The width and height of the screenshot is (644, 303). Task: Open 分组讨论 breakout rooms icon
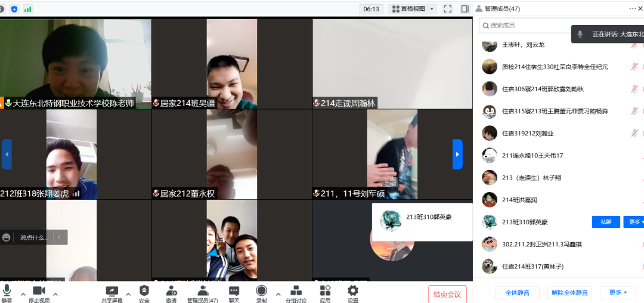pos(296,291)
